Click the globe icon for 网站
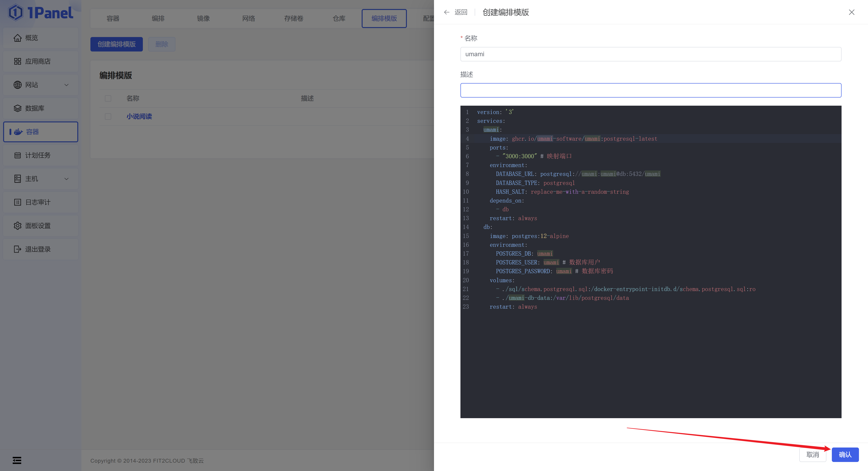 pos(18,85)
